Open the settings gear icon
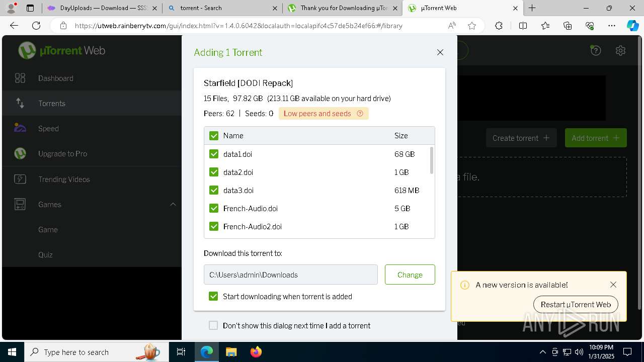The height and width of the screenshot is (362, 644). (620, 50)
